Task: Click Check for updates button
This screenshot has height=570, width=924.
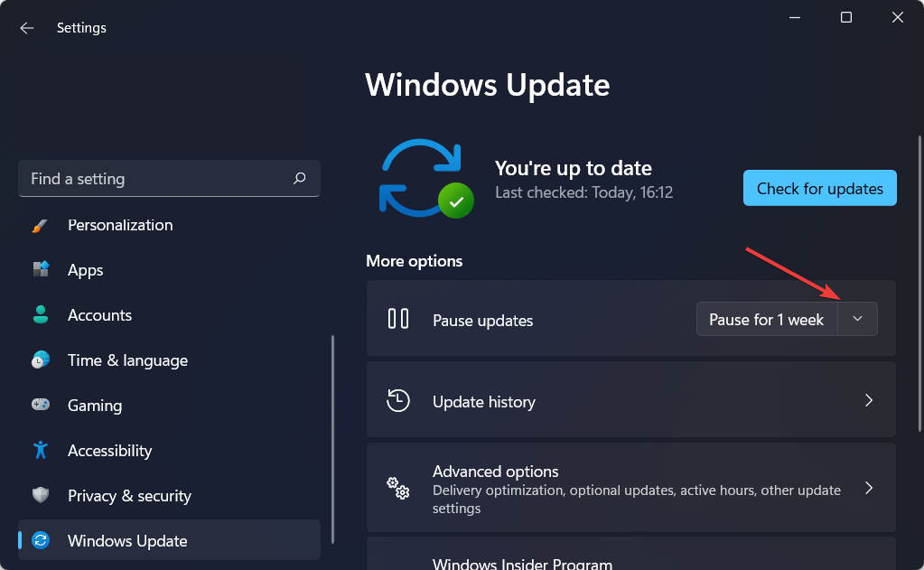Action: click(820, 188)
